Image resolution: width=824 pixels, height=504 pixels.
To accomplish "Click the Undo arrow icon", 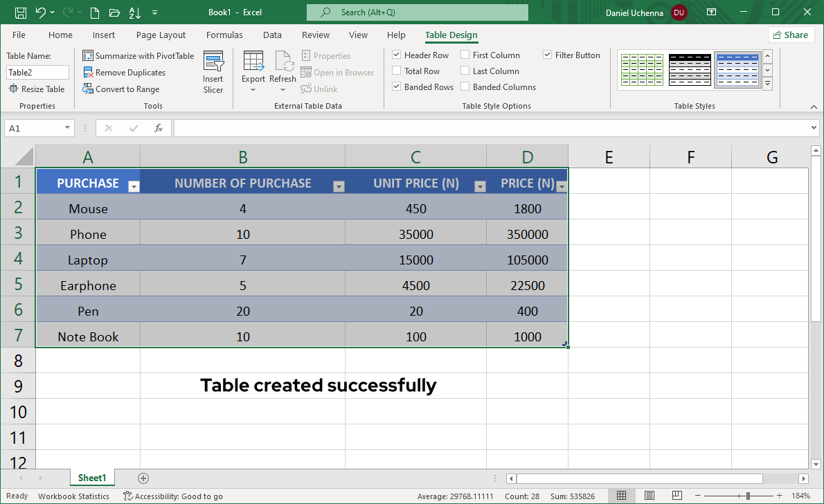I will (x=41, y=12).
